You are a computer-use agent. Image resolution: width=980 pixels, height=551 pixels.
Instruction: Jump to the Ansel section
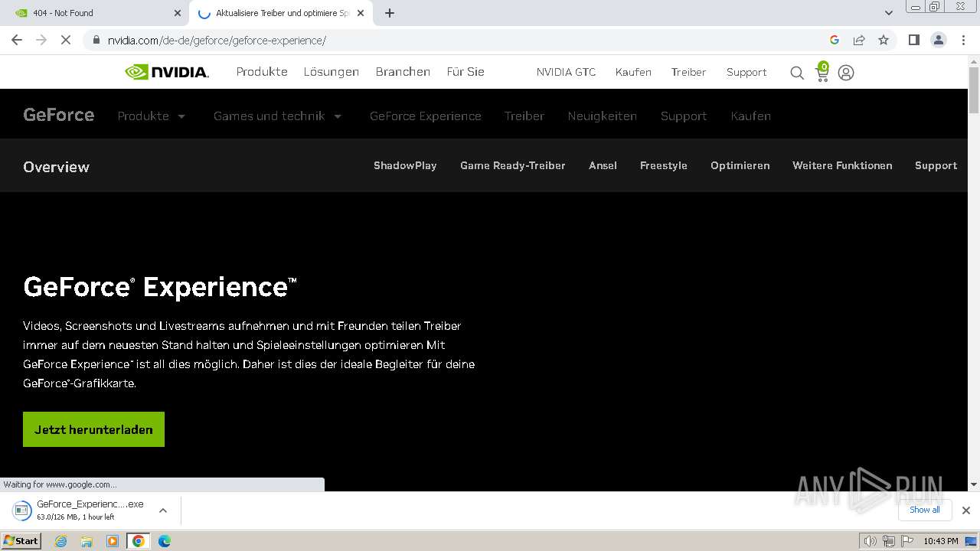[603, 165]
